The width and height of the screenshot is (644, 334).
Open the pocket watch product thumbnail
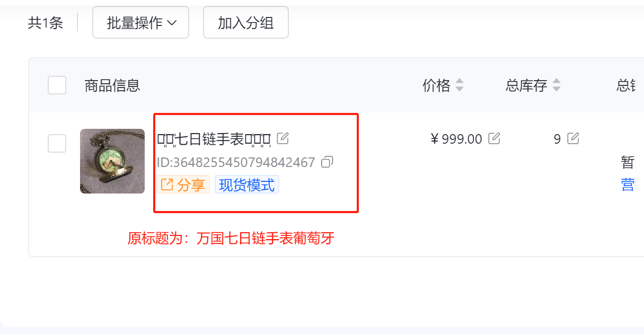[x=112, y=161]
